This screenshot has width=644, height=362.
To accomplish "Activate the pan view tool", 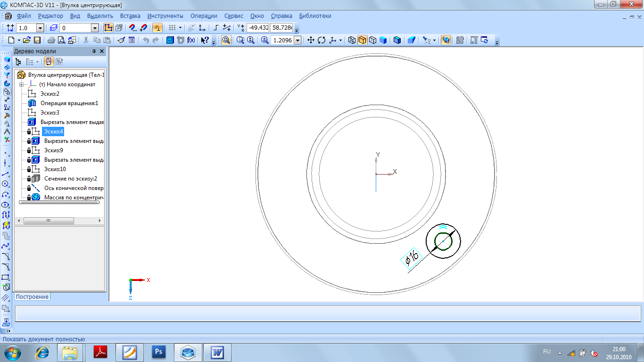I will point(311,41).
